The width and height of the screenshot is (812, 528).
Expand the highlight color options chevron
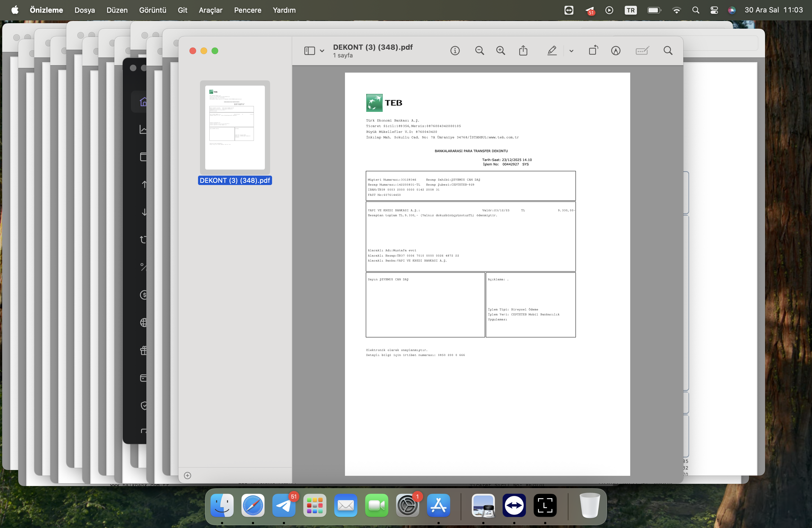tap(571, 51)
